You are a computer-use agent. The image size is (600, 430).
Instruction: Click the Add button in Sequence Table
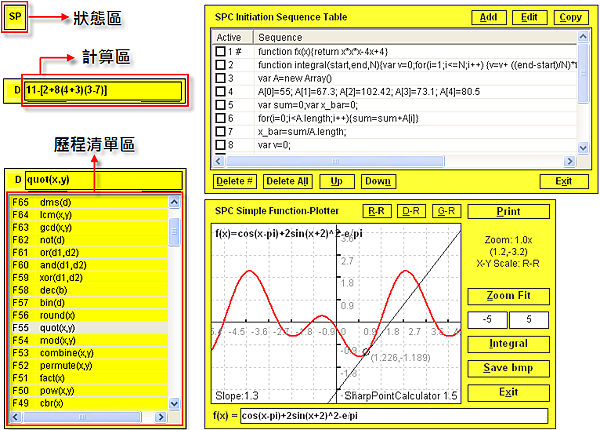pyautogui.click(x=489, y=17)
